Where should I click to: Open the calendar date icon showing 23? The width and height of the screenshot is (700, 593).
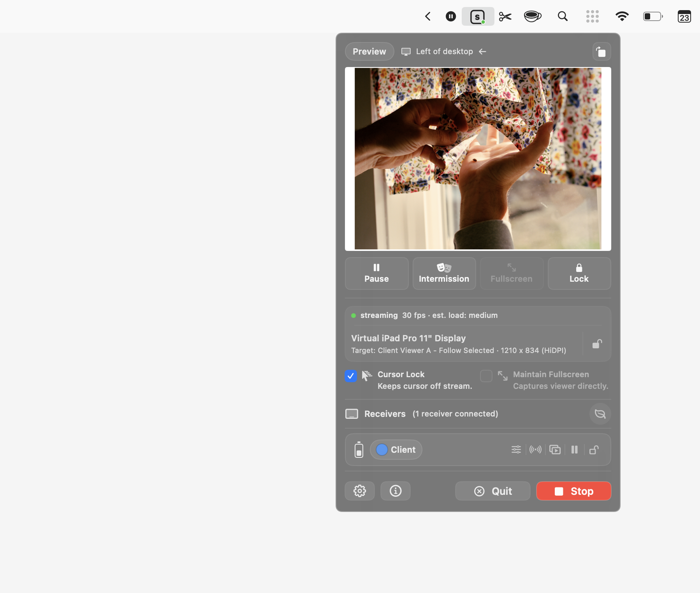(684, 16)
